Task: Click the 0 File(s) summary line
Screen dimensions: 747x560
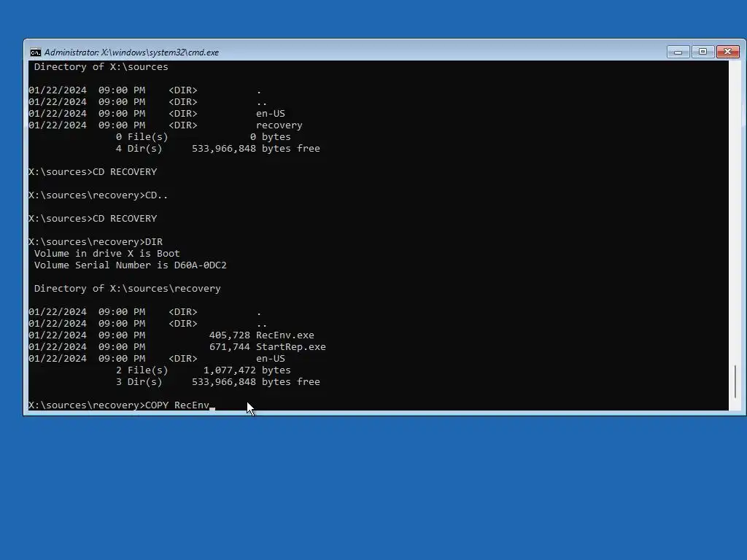Action: [203, 137]
